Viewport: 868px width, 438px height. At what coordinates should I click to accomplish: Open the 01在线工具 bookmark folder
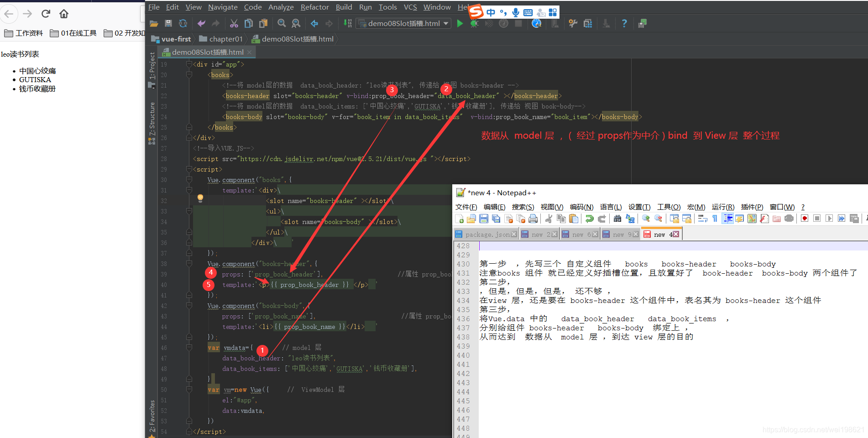coord(73,33)
